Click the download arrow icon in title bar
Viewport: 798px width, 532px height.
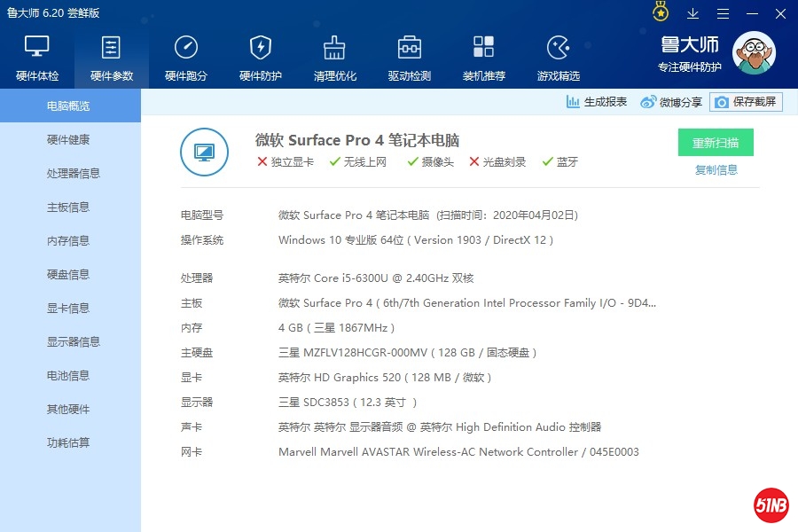click(693, 13)
